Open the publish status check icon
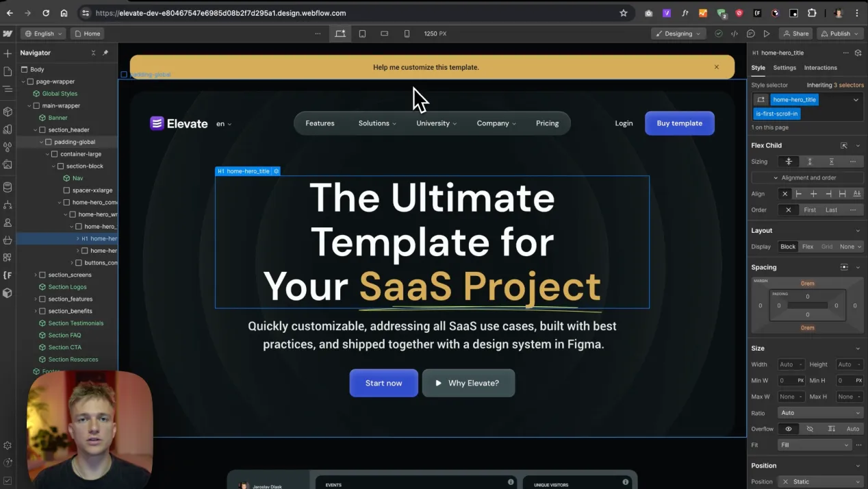Viewport: 868px width, 489px height. point(718,34)
